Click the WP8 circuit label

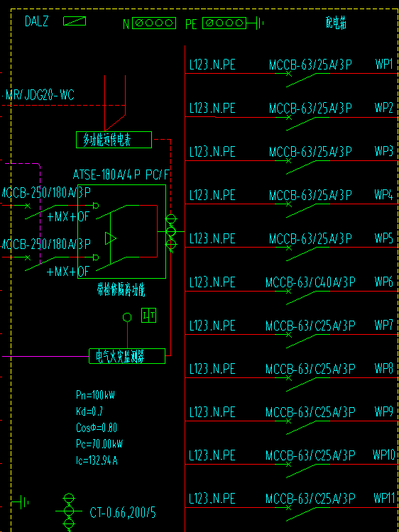coord(384,368)
